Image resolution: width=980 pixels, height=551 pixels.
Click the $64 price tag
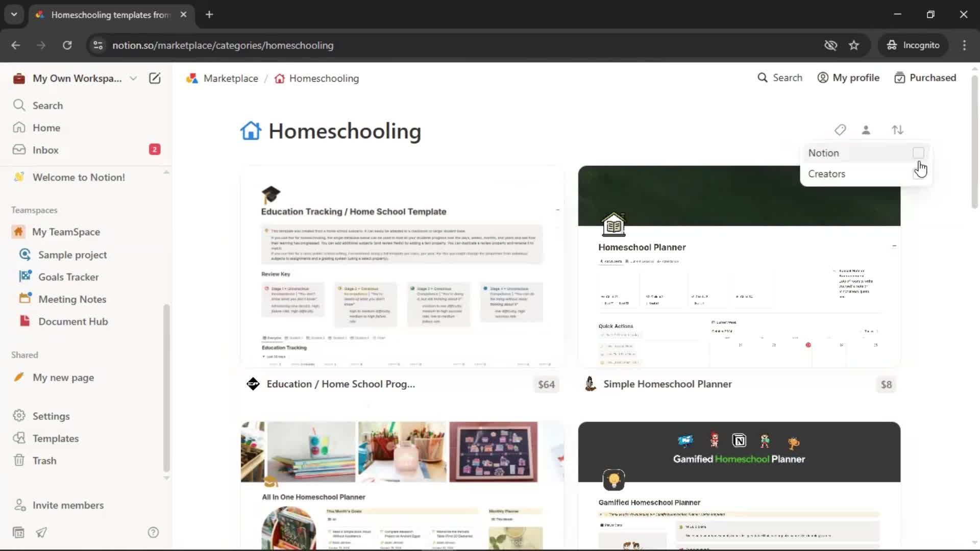546,385
